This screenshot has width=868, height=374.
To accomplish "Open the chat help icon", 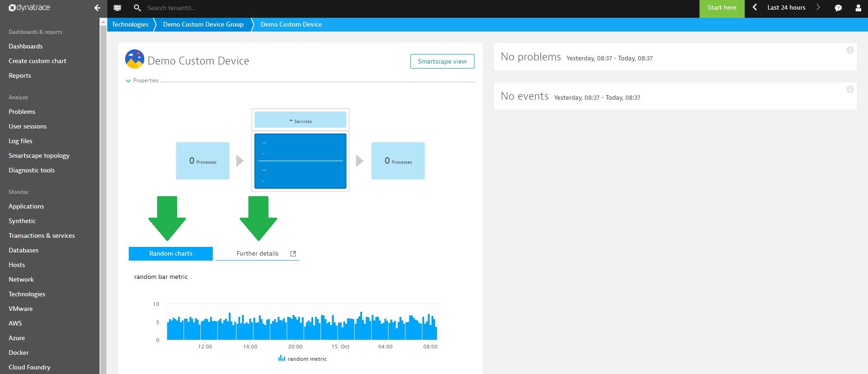I will [838, 8].
